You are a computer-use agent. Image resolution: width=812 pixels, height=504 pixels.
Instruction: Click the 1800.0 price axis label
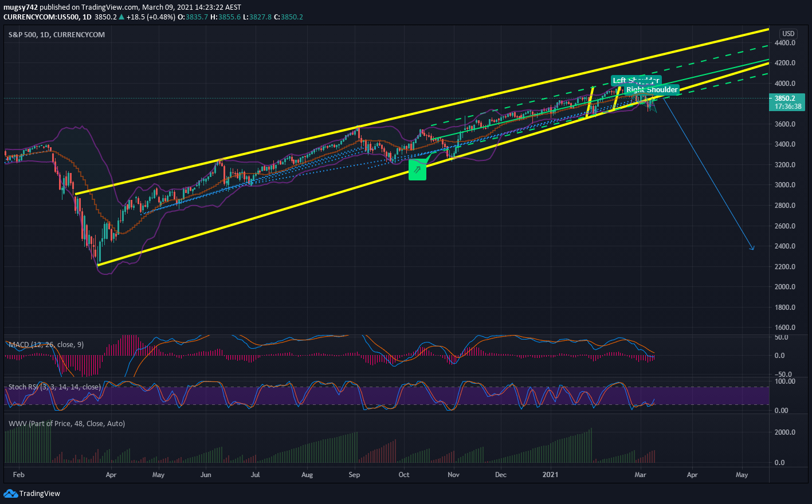(784, 308)
